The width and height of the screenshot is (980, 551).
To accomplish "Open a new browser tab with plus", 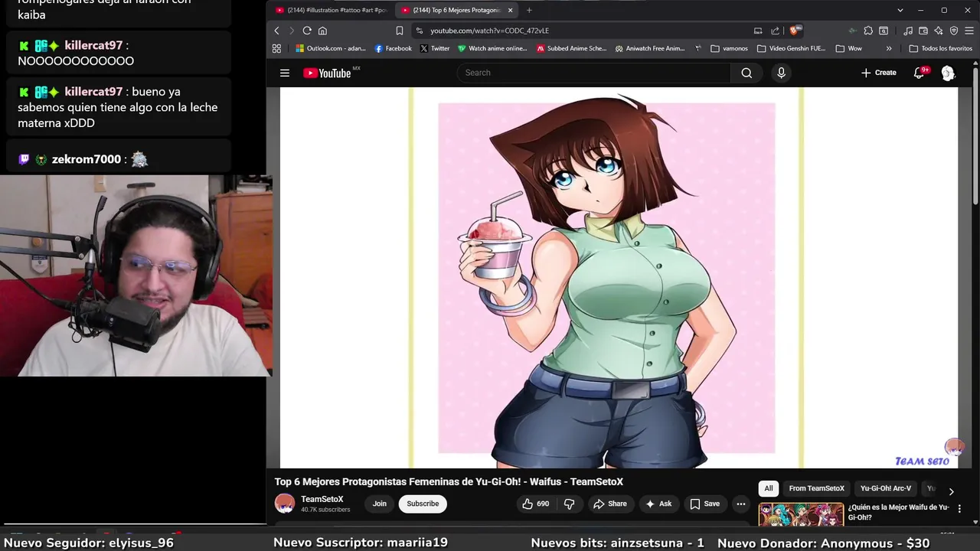I will click(x=529, y=10).
